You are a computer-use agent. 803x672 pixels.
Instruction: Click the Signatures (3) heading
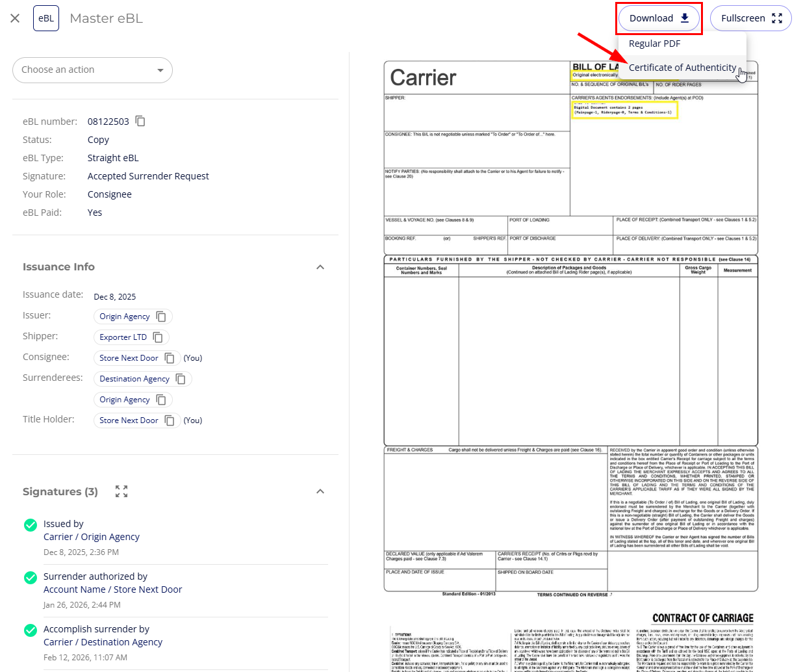click(60, 491)
